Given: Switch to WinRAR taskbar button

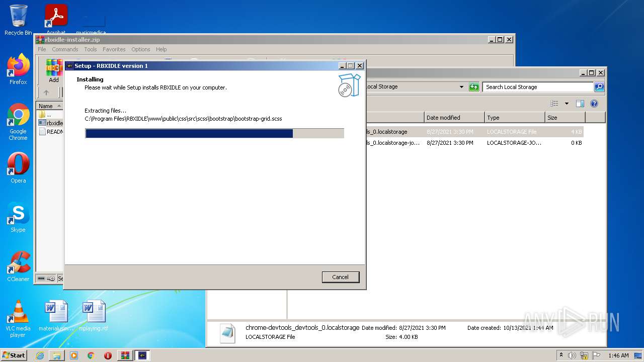Looking at the screenshot, I should click(x=125, y=355).
